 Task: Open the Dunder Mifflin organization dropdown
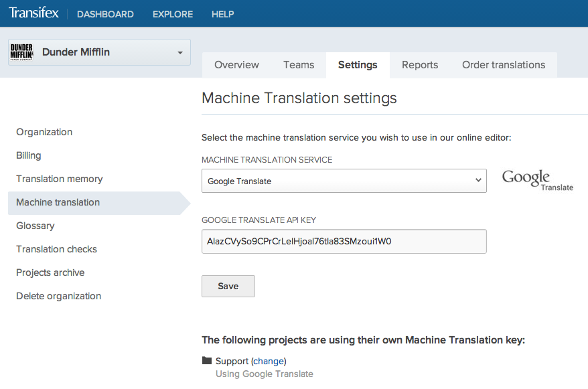[99, 52]
